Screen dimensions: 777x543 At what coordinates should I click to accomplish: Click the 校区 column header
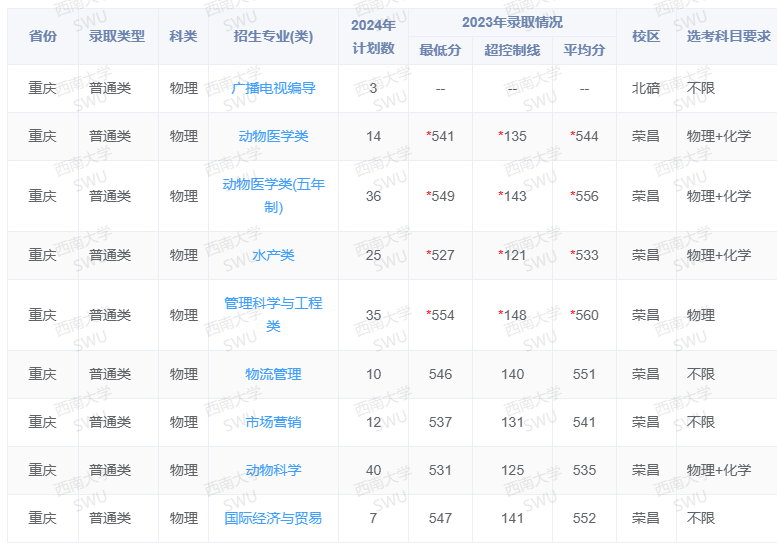pyautogui.click(x=646, y=36)
